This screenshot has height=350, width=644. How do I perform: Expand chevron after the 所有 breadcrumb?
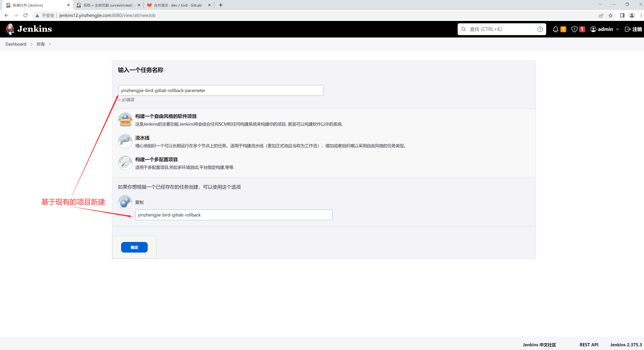tap(50, 44)
